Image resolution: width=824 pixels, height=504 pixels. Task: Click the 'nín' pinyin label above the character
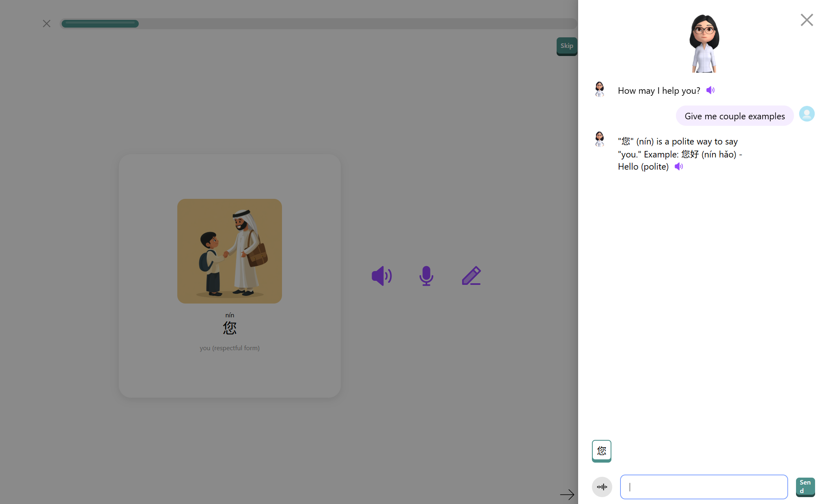(x=230, y=315)
